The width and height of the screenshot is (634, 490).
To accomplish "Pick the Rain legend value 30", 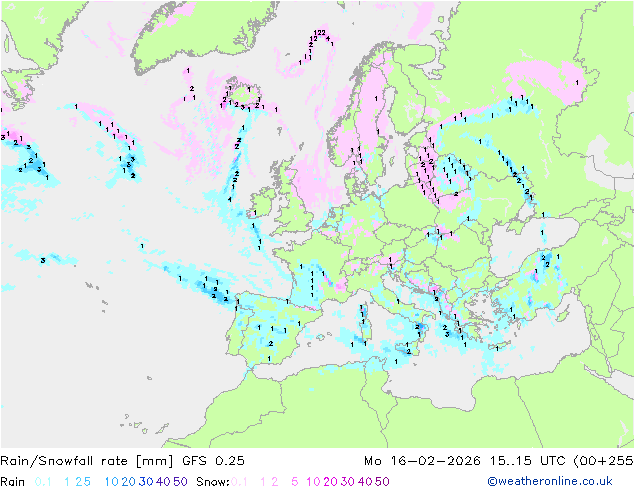I will 146,482.
